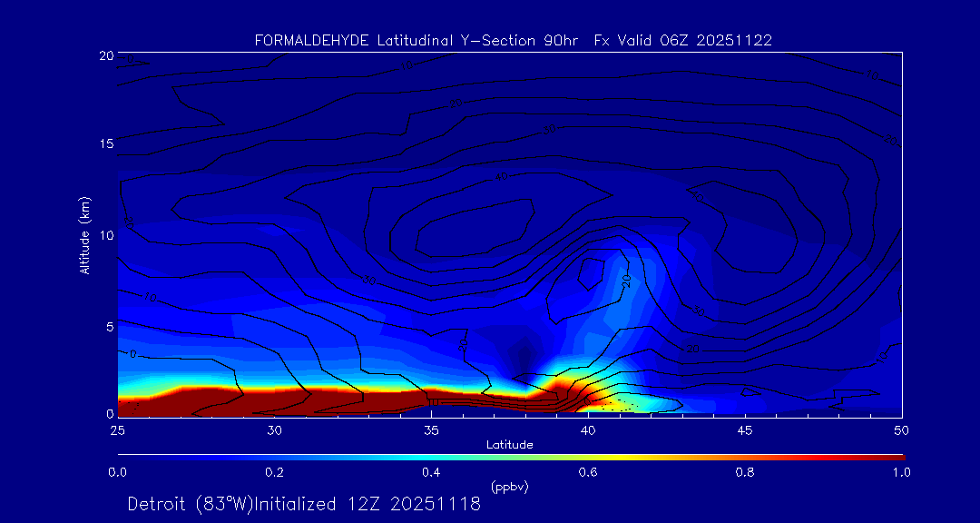980x523 pixels.
Task: Click the dark red end of the colorbar
Action: click(894, 457)
